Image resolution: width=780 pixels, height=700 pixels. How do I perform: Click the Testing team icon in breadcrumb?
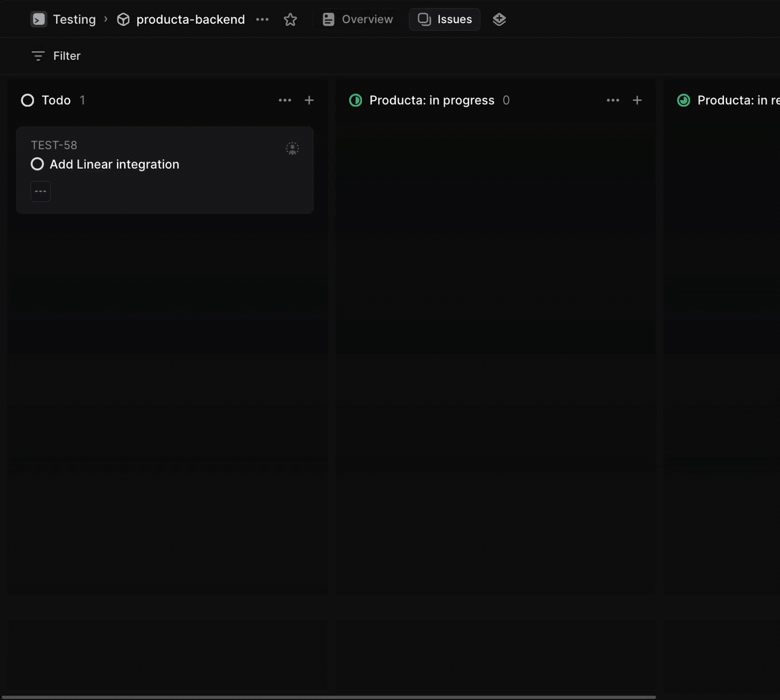pos(38,19)
